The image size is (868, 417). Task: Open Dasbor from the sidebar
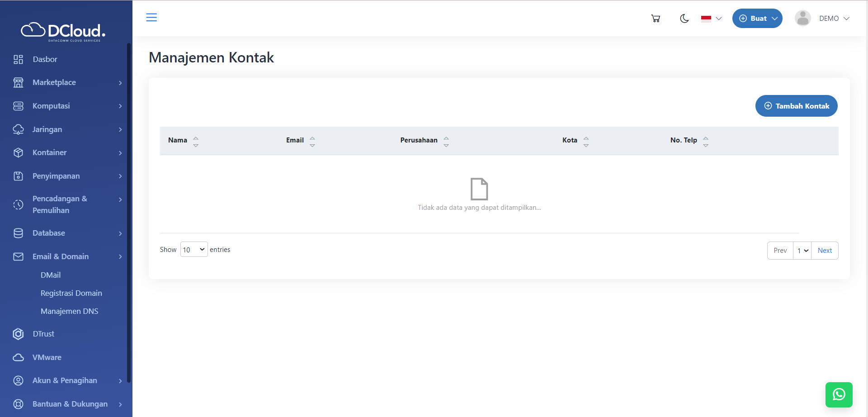pos(45,59)
